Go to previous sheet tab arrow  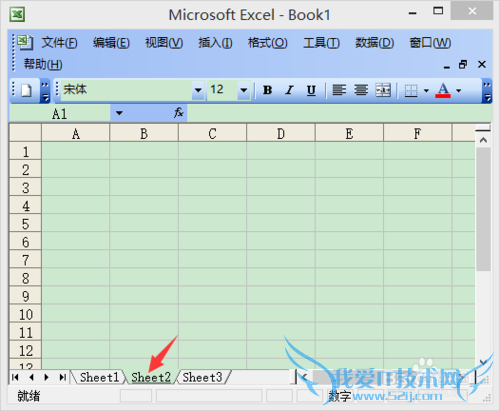(31, 377)
